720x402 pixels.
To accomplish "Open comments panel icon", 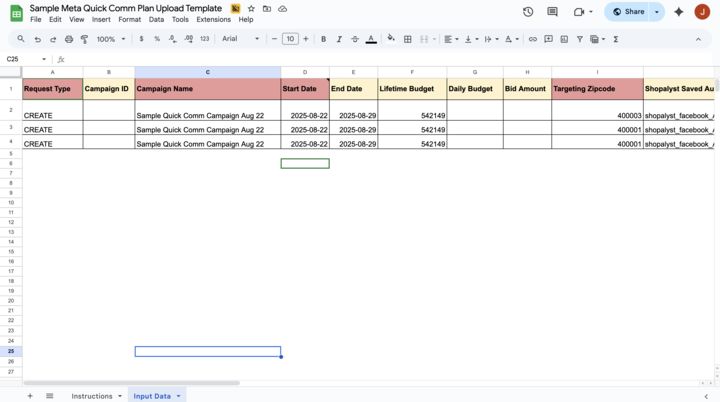I will tap(552, 12).
